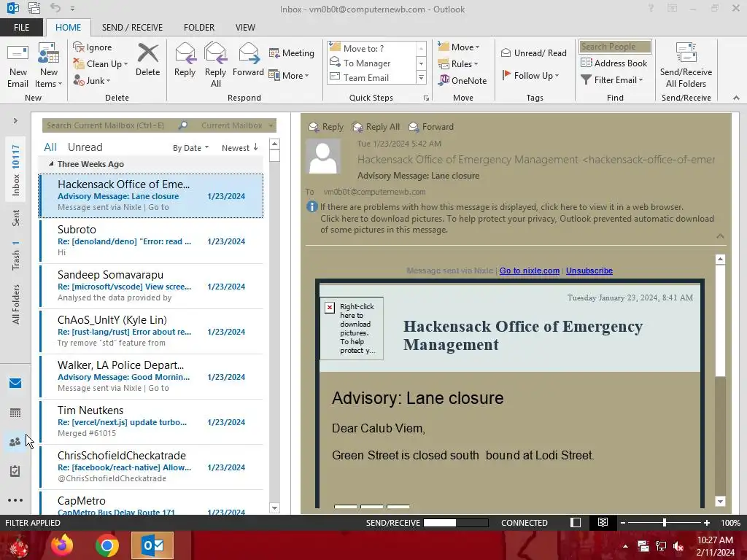Switch to the FOLDER tab

[x=199, y=28]
